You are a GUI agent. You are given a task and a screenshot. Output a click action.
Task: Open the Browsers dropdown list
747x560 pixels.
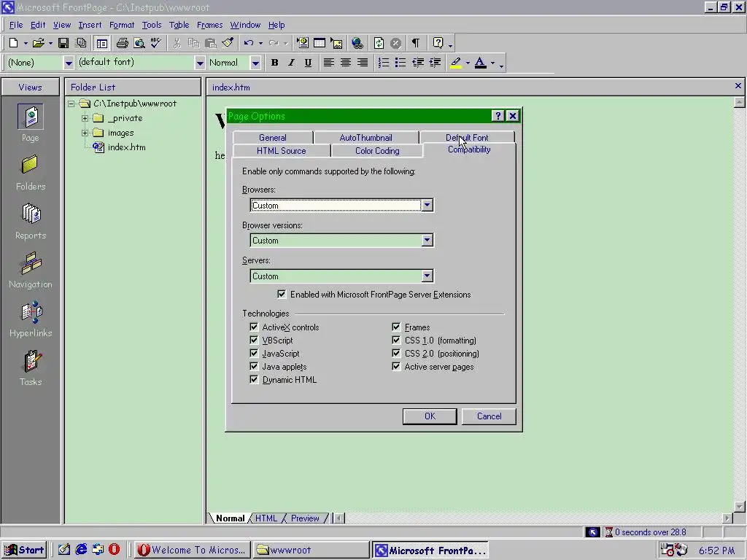pyautogui.click(x=427, y=205)
